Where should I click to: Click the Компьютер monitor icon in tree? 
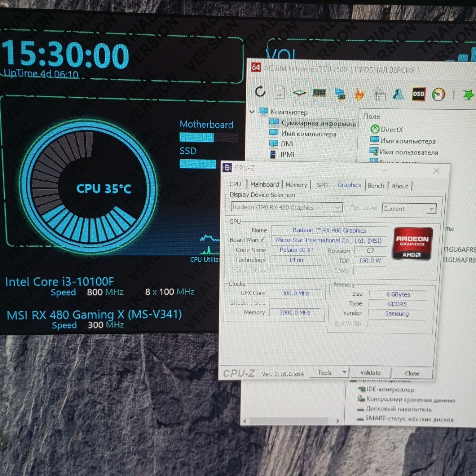pos(263,111)
